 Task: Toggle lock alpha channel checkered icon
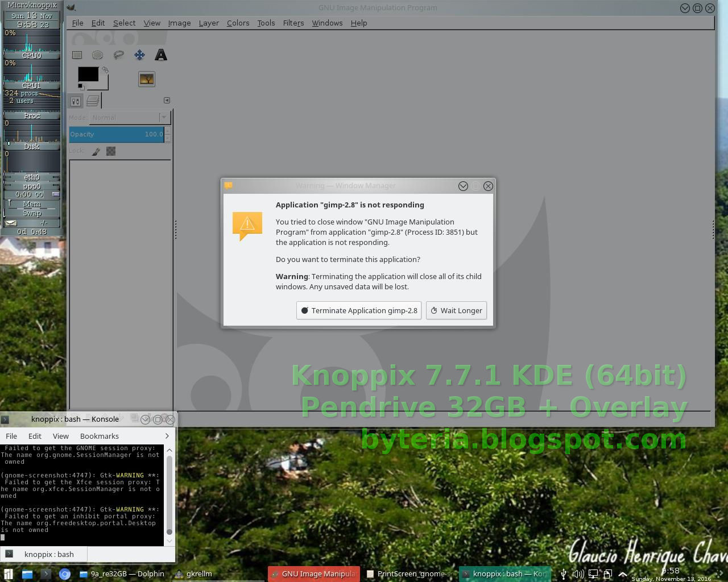click(x=111, y=151)
